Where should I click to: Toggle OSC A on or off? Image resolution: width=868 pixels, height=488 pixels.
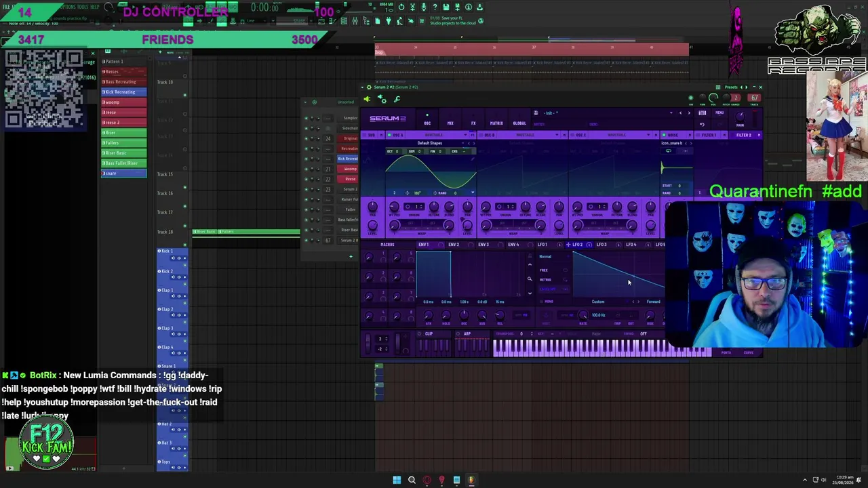click(389, 135)
